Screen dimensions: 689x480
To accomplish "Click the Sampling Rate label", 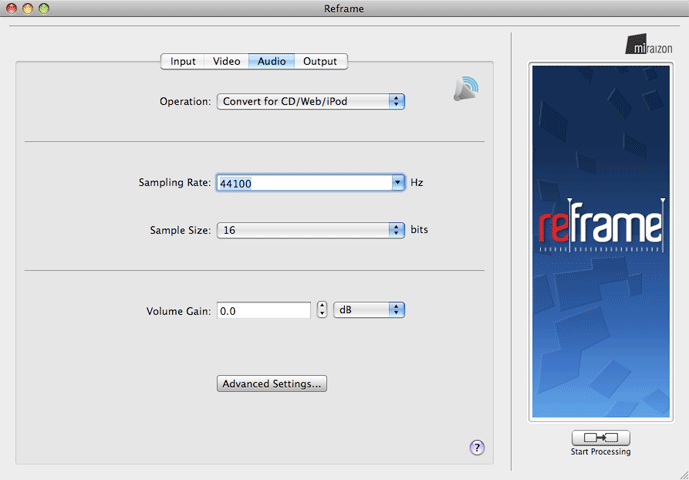I will (x=174, y=182).
